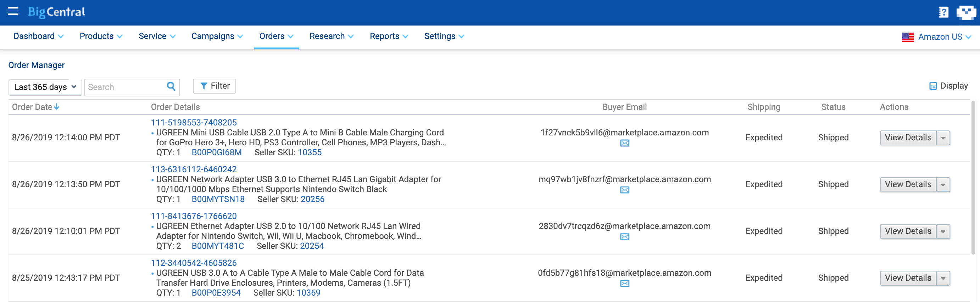Email buyer 1f27vnck5b9vll6 via envelope icon
Screen dimensions: 980x302
click(625, 143)
